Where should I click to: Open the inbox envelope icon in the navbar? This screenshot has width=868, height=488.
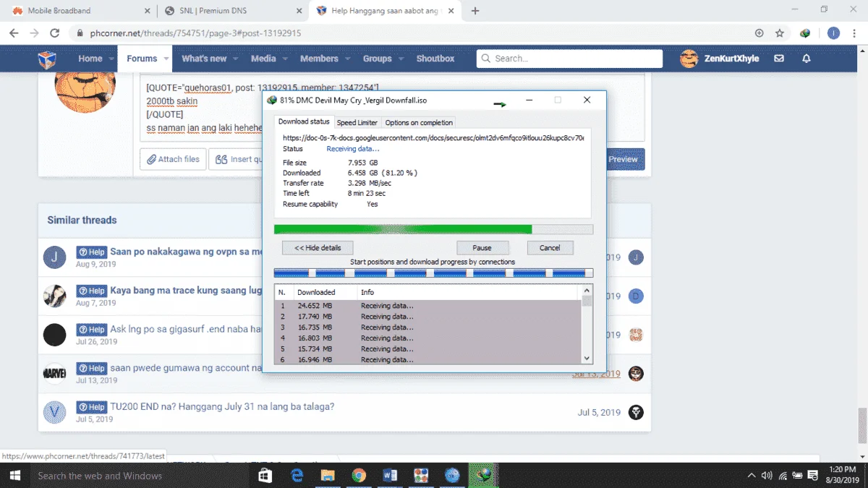[x=779, y=59]
